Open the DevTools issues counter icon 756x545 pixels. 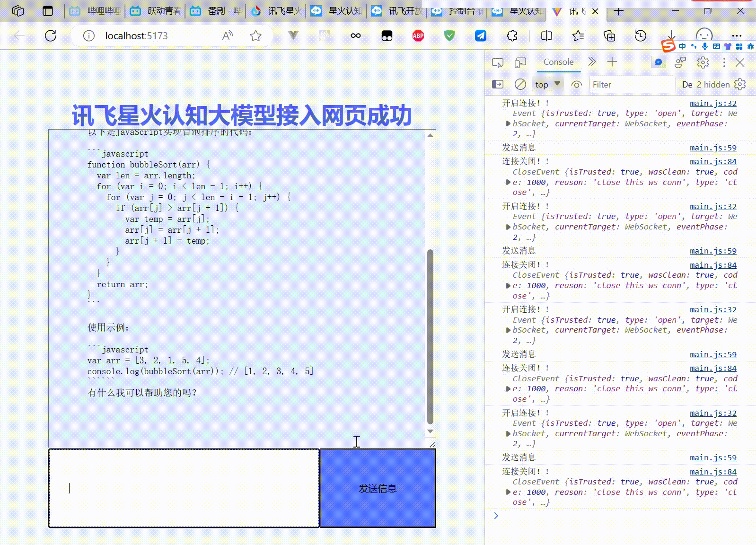(x=659, y=62)
